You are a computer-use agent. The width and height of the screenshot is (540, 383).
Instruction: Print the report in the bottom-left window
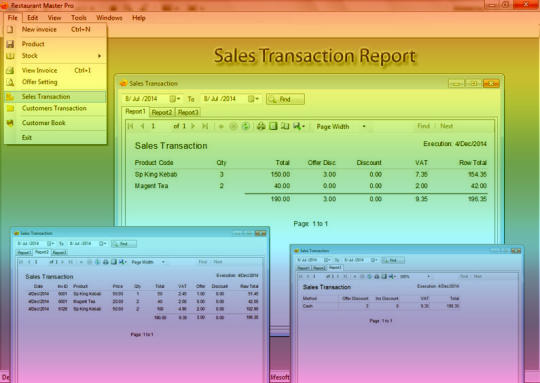(x=106, y=262)
